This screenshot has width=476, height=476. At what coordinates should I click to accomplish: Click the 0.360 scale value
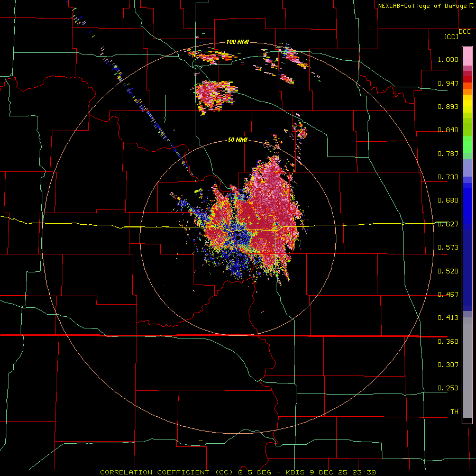click(x=448, y=341)
